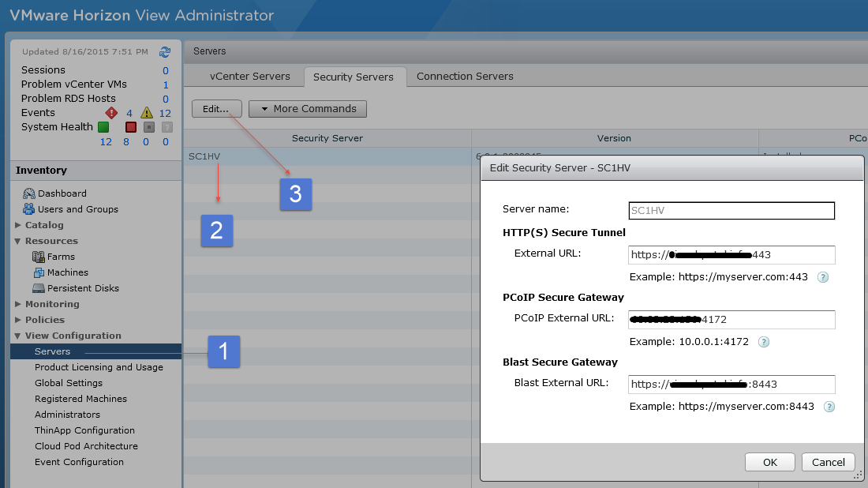
Task: Open Event Configuration
Action: (79, 462)
